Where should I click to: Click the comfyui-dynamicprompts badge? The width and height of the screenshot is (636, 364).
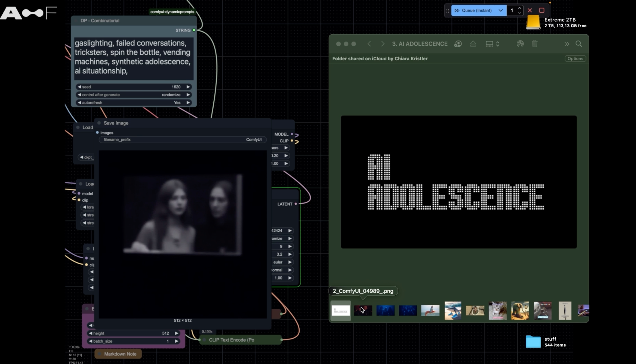[x=172, y=12]
